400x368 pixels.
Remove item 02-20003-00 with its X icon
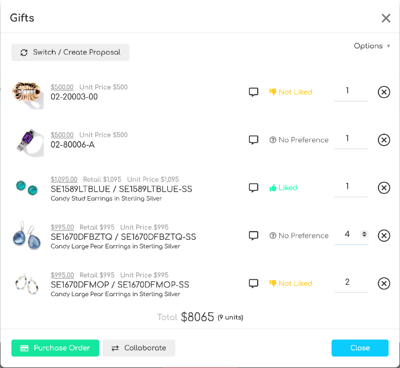tap(384, 92)
